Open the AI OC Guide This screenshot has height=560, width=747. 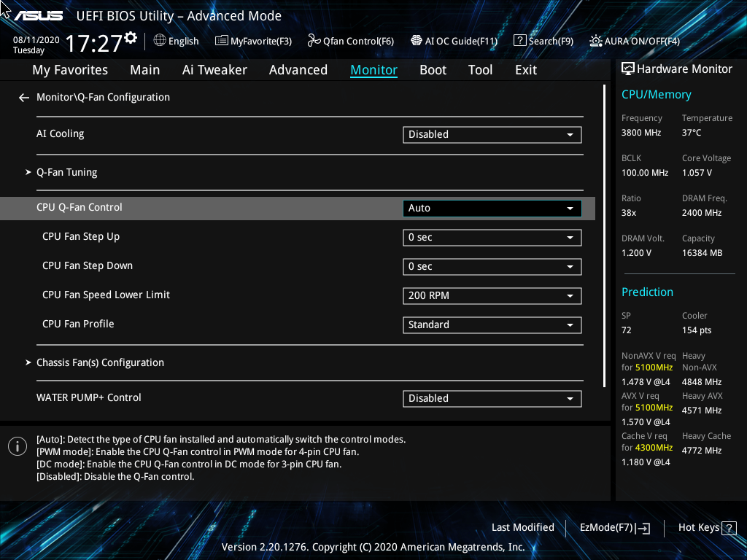point(454,41)
